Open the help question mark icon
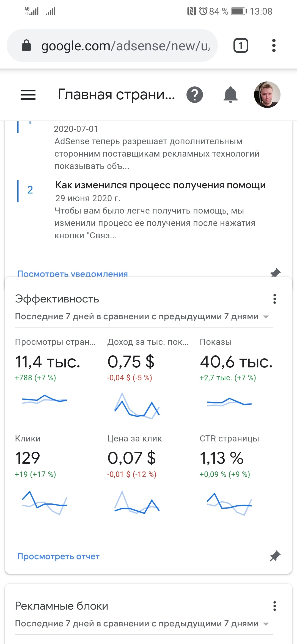 (x=194, y=95)
